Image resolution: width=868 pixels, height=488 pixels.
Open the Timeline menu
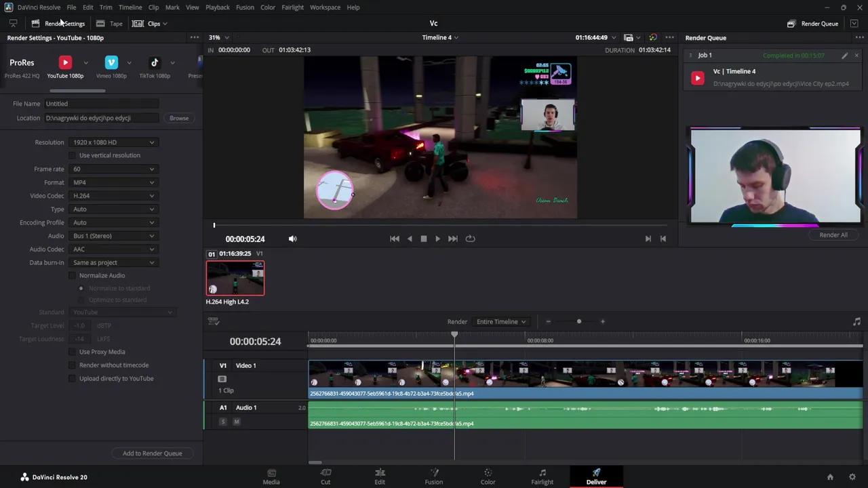(x=130, y=7)
